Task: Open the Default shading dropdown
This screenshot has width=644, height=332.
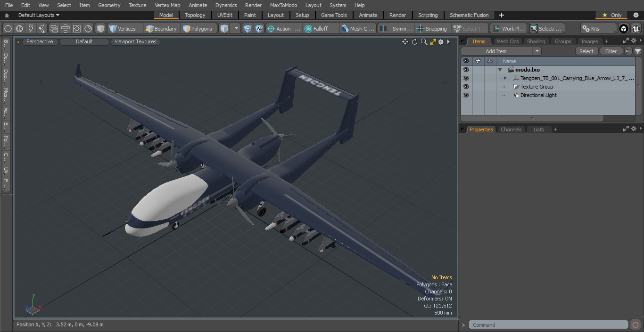Action: pos(84,42)
